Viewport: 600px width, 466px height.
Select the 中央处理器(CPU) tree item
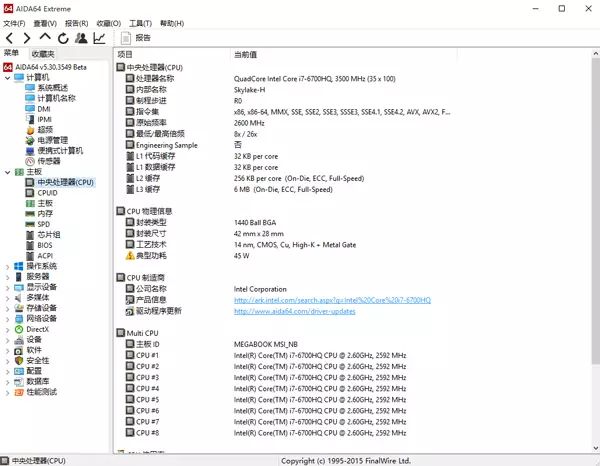pos(60,182)
